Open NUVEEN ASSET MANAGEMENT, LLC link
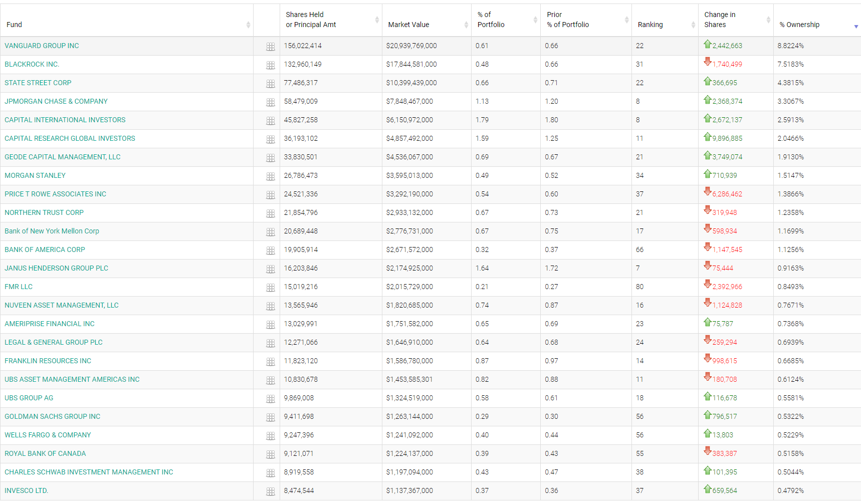 point(62,305)
